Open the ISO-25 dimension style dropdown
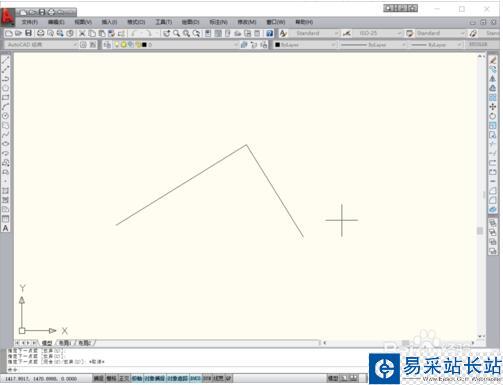The image size is (503, 385). coord(399,33)
